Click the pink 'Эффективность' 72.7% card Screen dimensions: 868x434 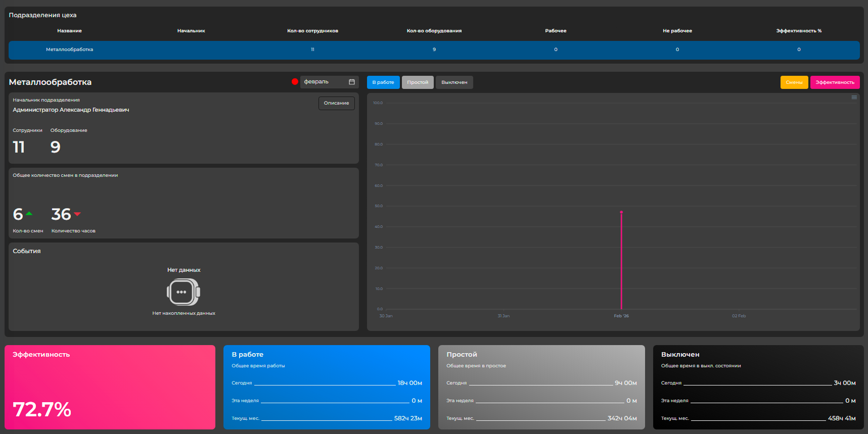point(110,387)
